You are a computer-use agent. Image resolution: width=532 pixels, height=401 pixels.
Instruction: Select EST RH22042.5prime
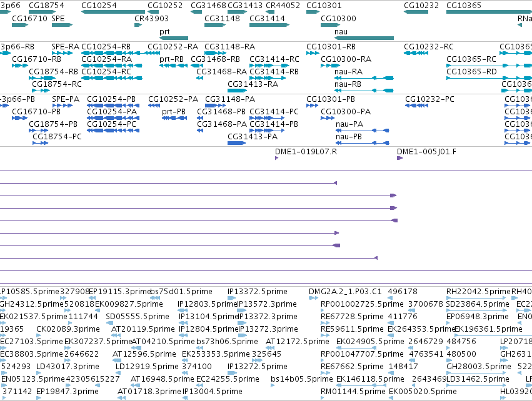tap(478, 292)
